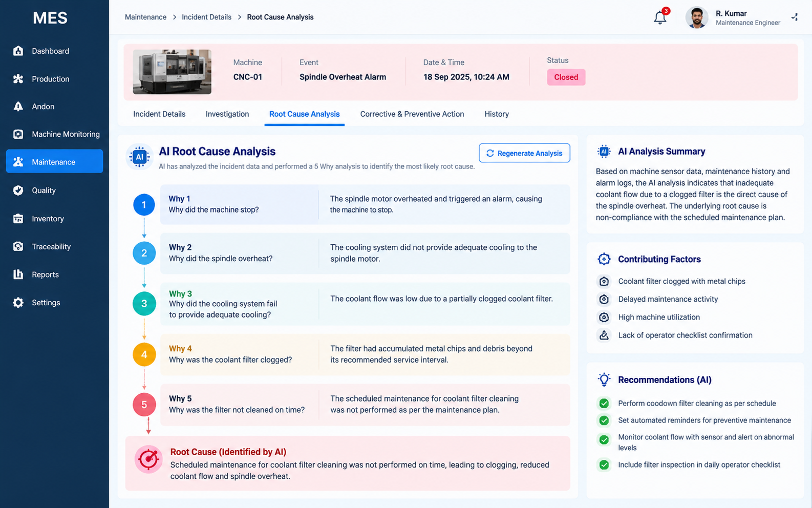Open the notifications bell
This screenshot has width=812, height=508.
pos(660,17)
